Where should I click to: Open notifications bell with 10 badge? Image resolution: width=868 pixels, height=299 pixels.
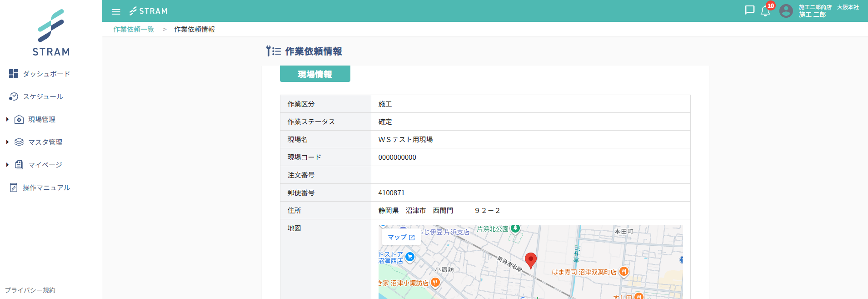pyautogui.click(x=766, y=10)
